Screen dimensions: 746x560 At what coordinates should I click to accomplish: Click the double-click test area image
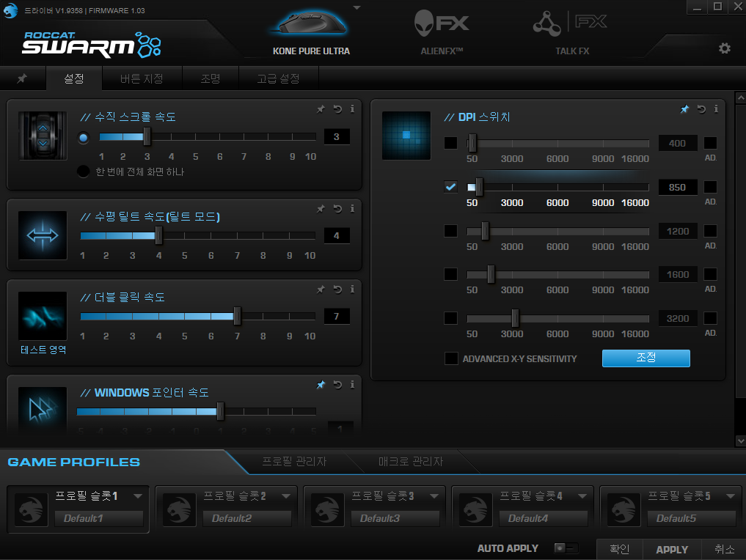[43, 316]
